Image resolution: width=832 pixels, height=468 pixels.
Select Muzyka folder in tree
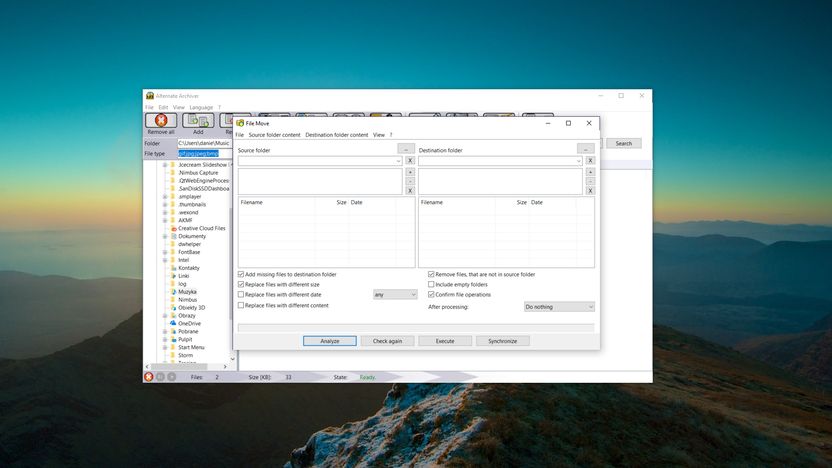coord(187,292)
